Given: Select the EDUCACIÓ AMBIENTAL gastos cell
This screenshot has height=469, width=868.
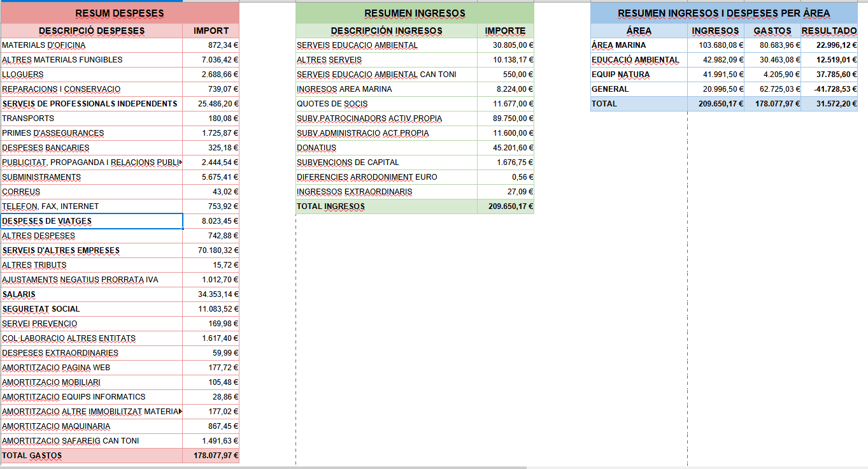Looking at the screenshot, I should (x=772, y=60).
